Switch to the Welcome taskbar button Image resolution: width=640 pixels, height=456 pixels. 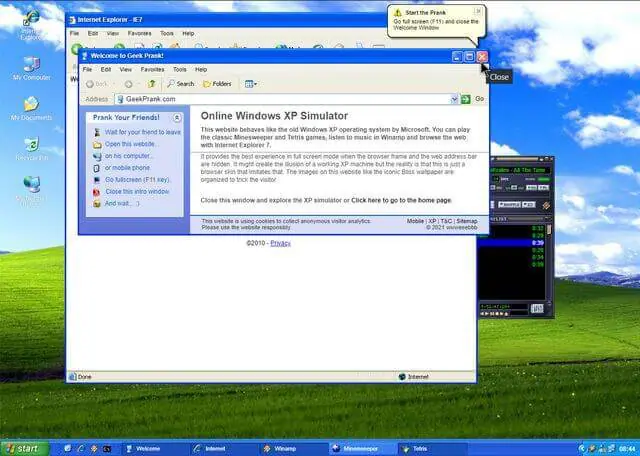click(155, 449)
